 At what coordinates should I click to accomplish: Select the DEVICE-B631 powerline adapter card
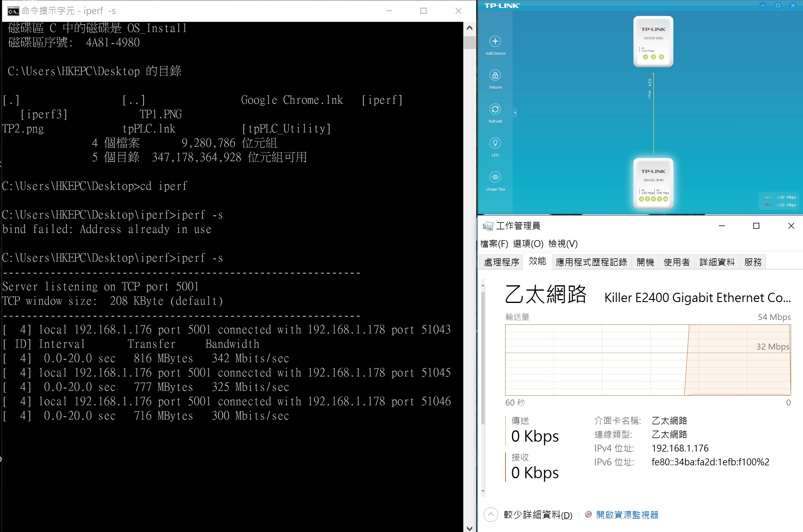tap(653, 41)
